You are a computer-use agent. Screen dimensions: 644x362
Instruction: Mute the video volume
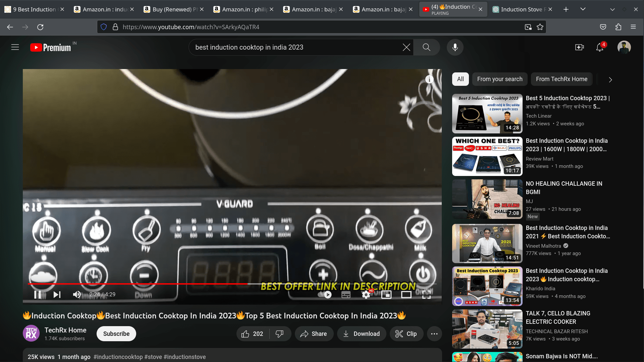[77, 295]
